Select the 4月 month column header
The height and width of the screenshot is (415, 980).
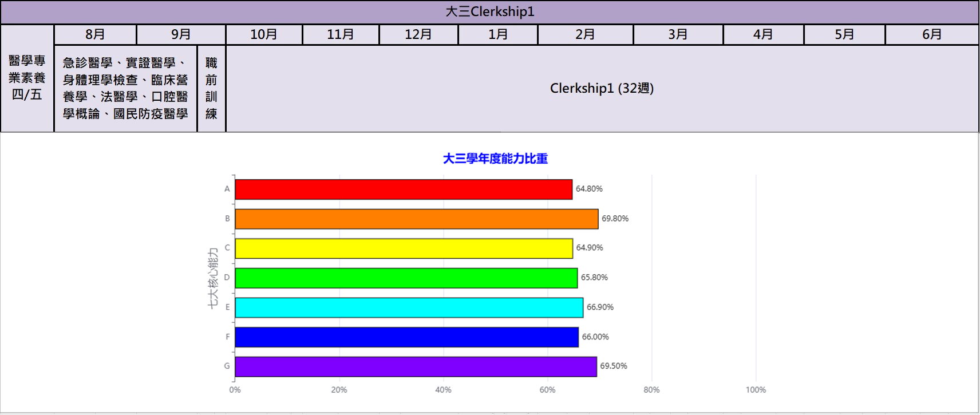(x=763, y=34)
